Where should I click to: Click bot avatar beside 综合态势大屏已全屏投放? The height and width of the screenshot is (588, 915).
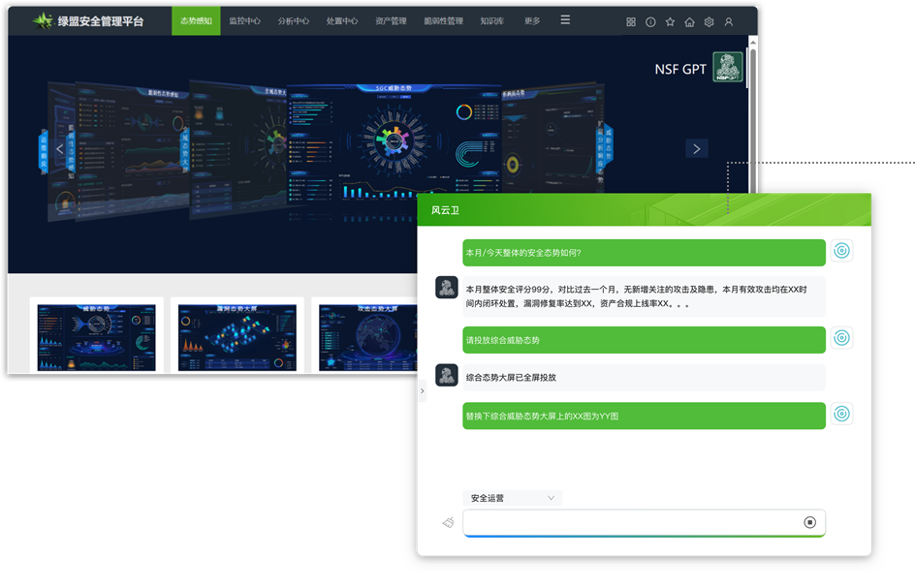point(447,375)
